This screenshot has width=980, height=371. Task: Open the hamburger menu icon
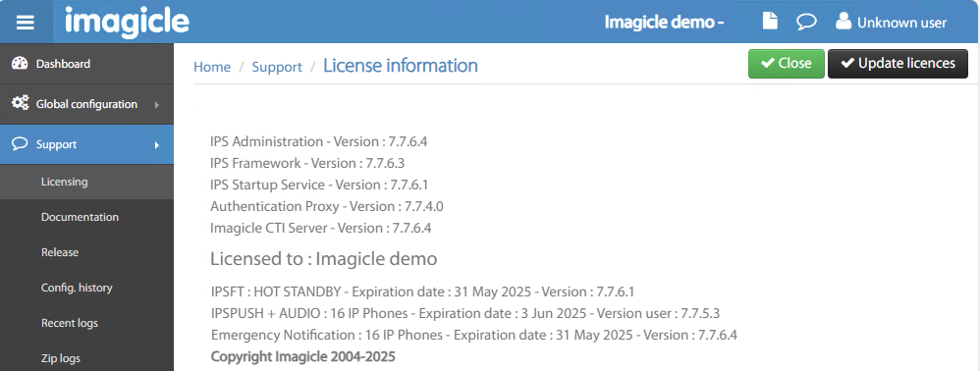click(26, 24)
